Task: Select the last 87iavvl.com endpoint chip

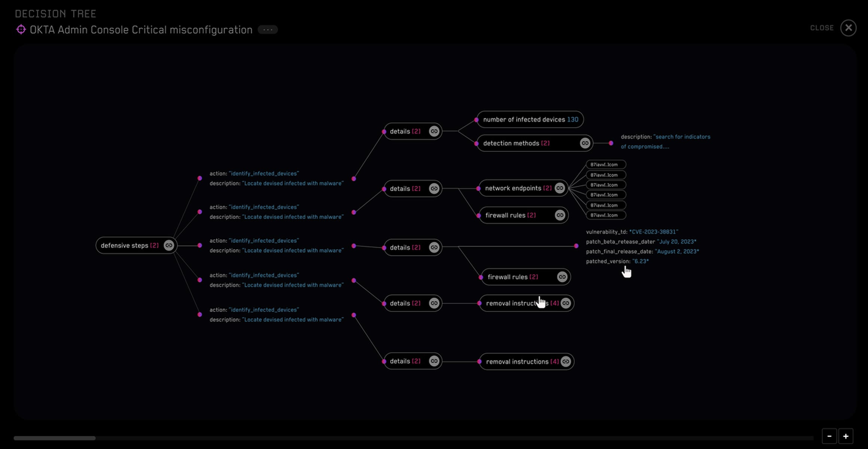Action: pyautogui.click(x=606, y=215)
